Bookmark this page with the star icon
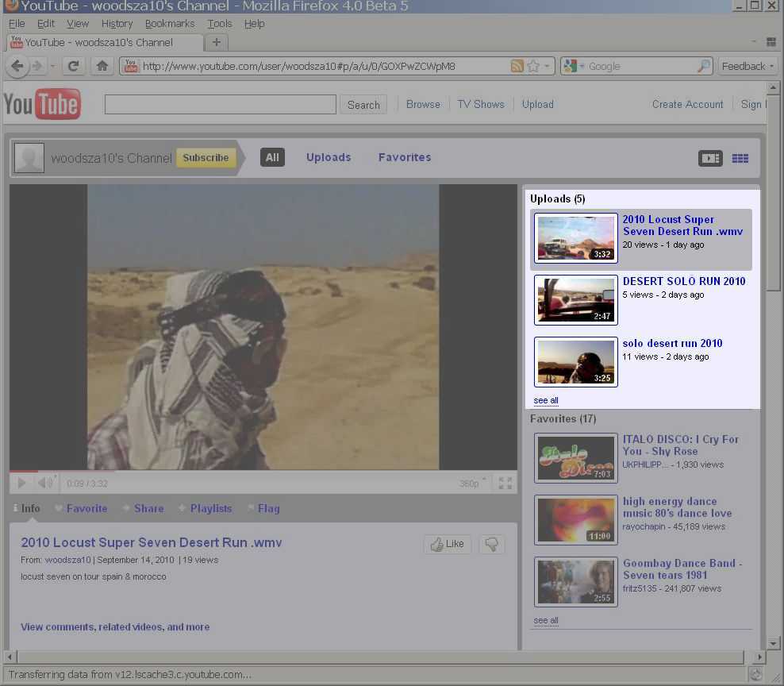Viewport: 784px width, 686px height. click(x=533, y=66)
